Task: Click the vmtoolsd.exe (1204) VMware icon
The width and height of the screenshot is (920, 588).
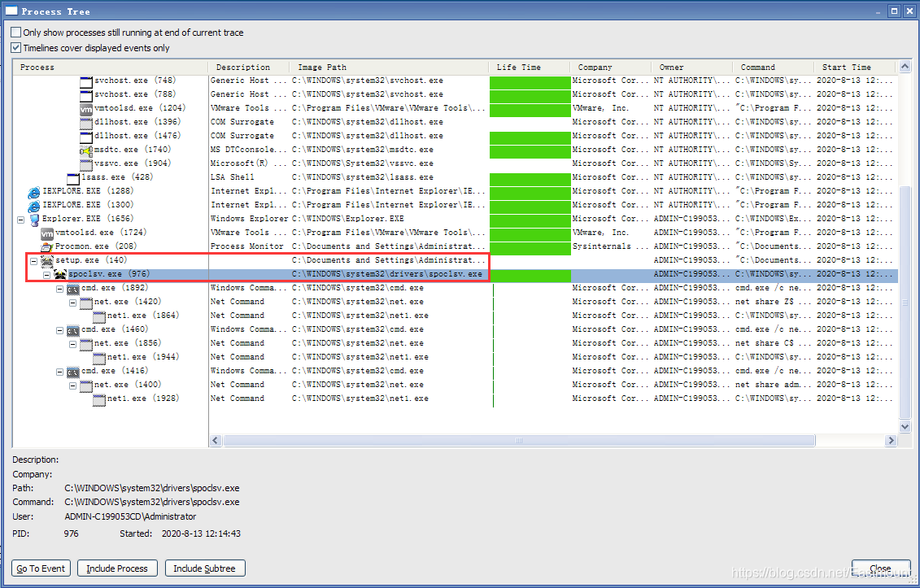Action: [x=86, y=108]
